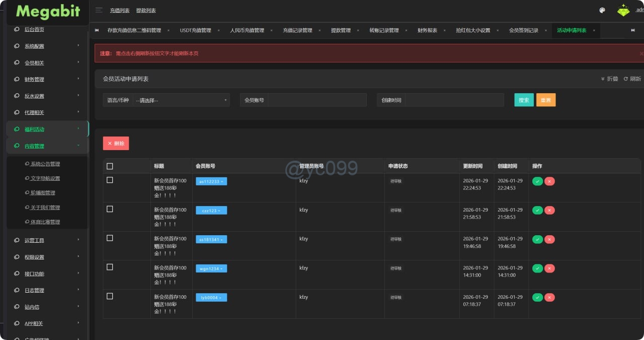Image resolution: width=644 pixels, height=340 pixels.
Task: Approve the lyb0004 application with green check
Action: [x=537, y=298]
